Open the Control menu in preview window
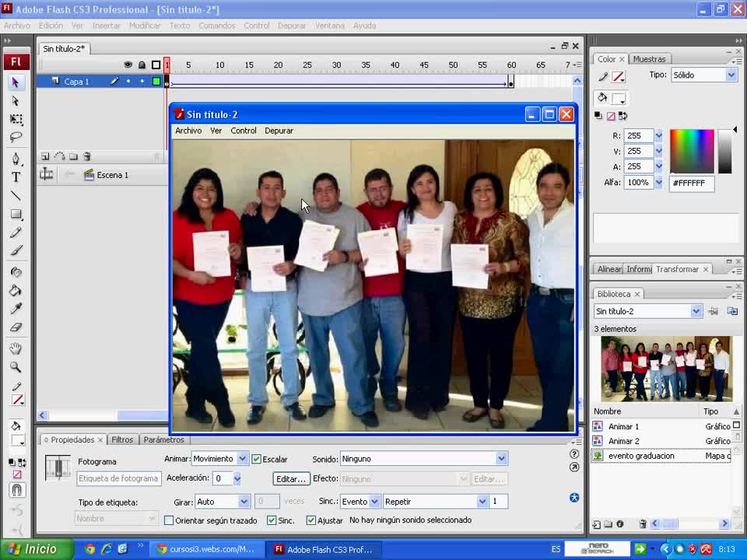 coord(244,131)
